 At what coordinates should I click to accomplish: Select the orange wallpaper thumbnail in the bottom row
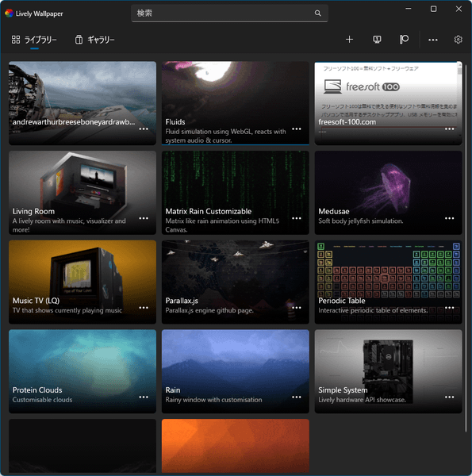236,446
